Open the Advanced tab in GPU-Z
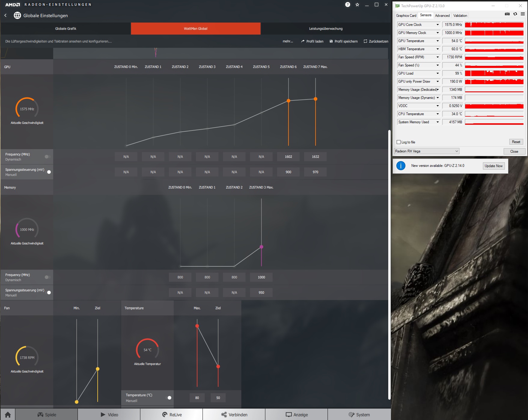The width and height of the screenshot is (528, 420). (x=442, y=16)
